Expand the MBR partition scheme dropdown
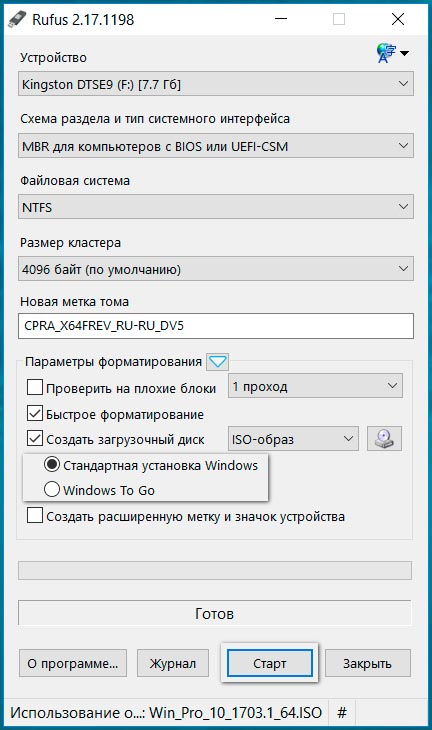The image size is (432, 730). (x=216, y=146)
